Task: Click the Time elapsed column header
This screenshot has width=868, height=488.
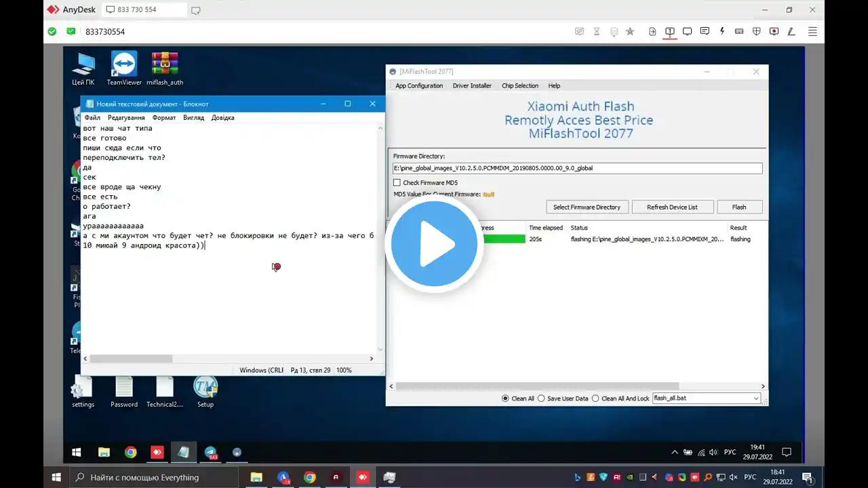Action: 546,228
